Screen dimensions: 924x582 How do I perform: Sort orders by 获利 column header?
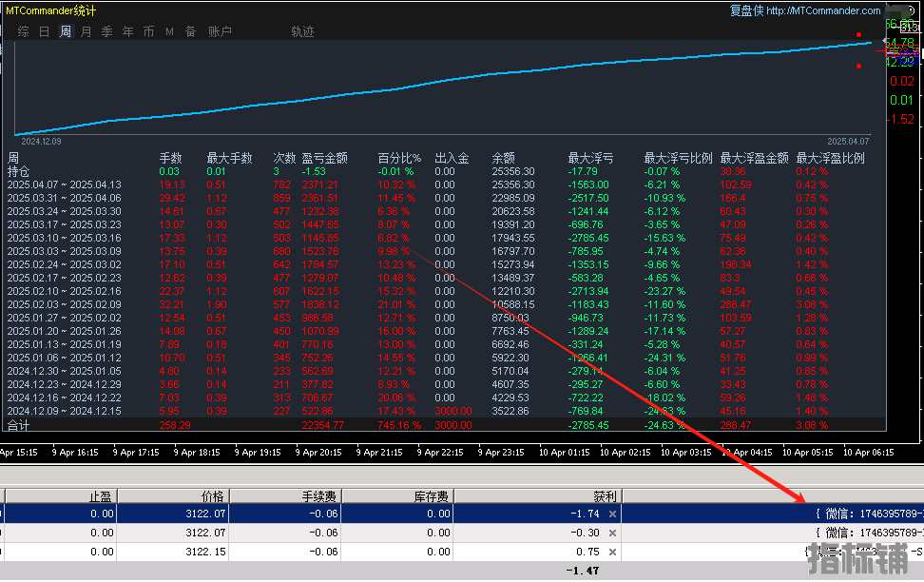coord(604,495)
